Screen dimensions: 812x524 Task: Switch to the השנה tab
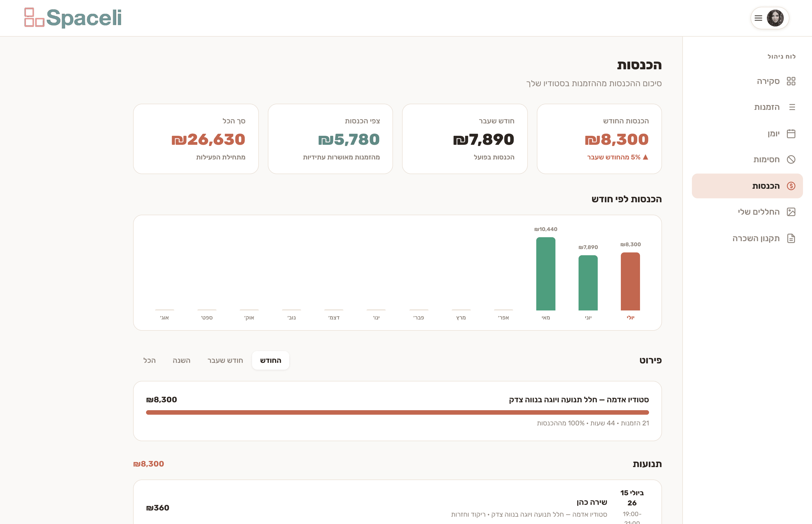pos(182,360)
